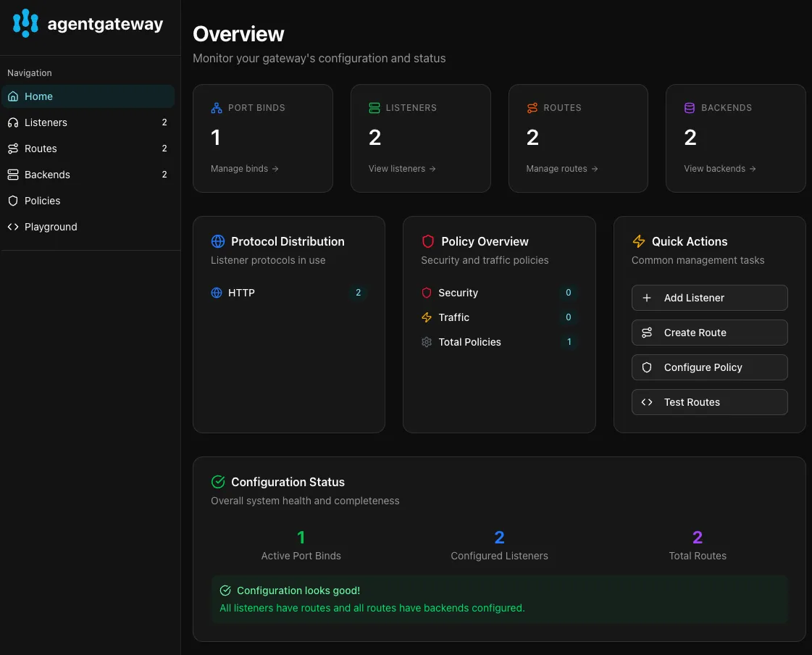Follow the Manage routes link
This screenshot has width=812, height=655.
562,168
